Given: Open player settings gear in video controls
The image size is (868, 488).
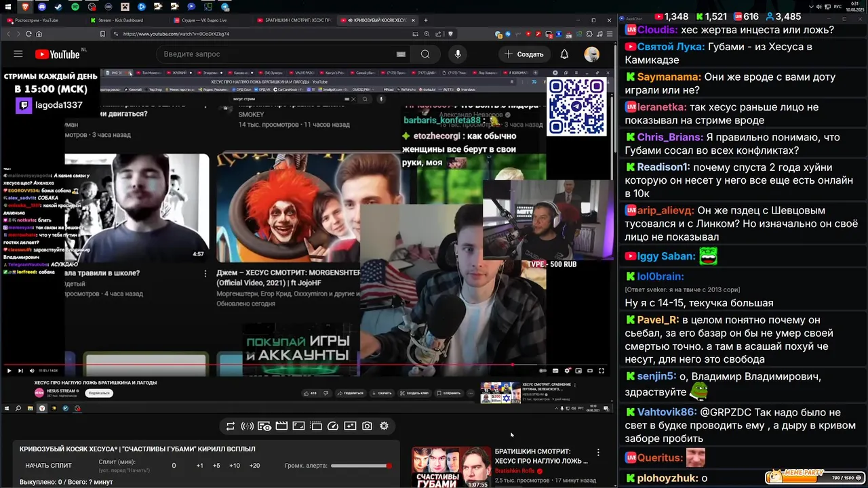Looking at the screenshot, I should (x=566, y=371).
